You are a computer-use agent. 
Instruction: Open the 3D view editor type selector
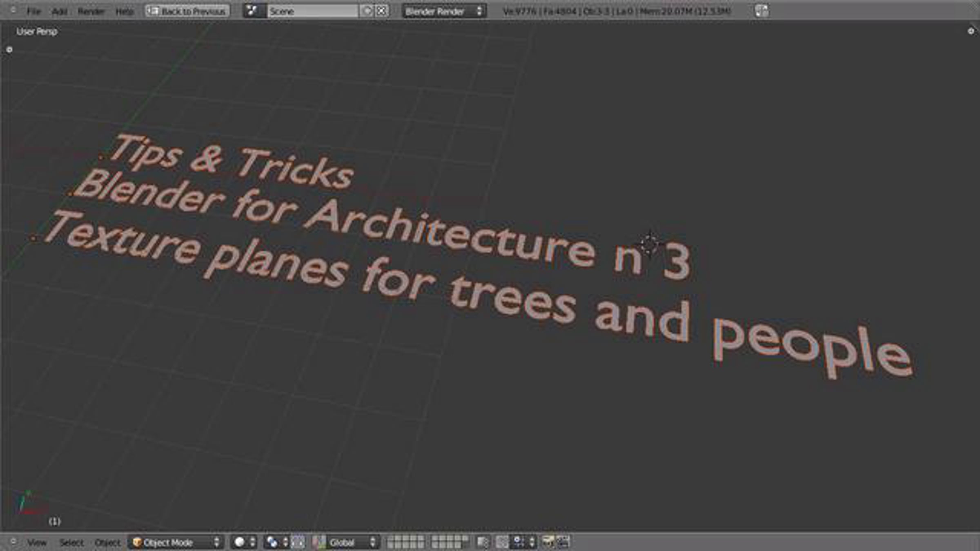[x=13, y=542]
